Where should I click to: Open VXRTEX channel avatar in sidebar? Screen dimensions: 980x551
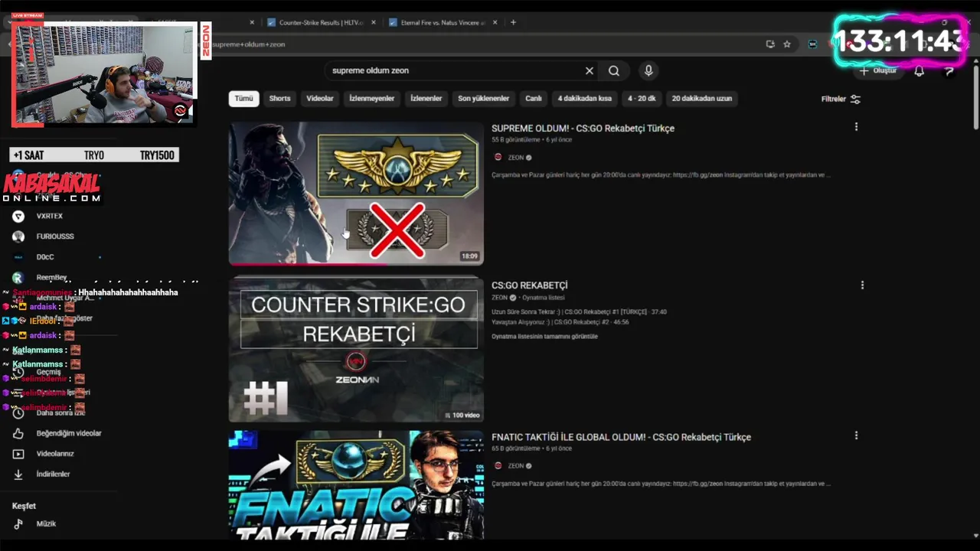coord(18,217)
